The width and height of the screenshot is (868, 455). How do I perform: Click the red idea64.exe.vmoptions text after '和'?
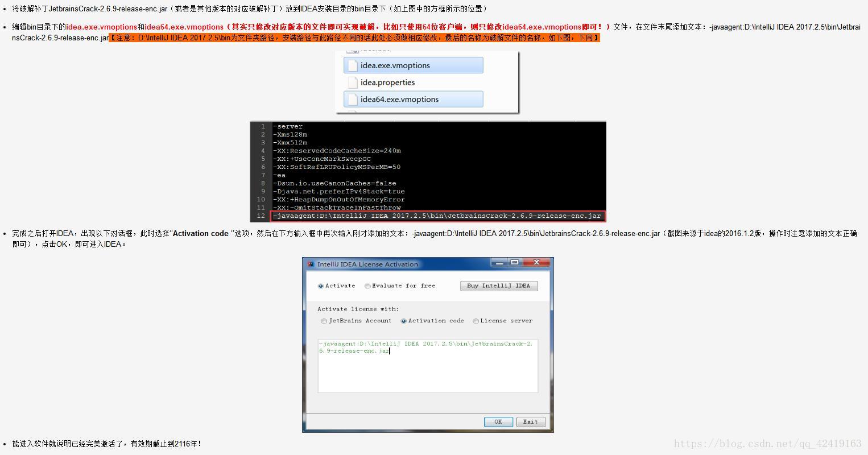click(x=184, y=27)
